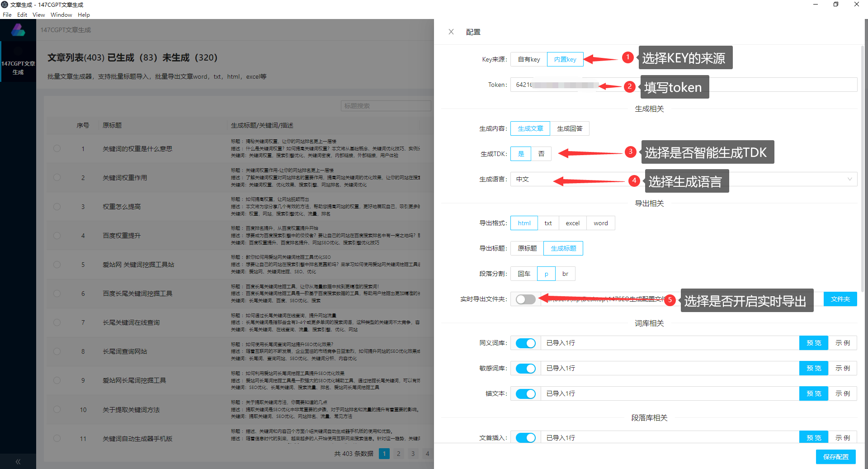Toggle the 锚文本 switch

click(x=526, y=393)
